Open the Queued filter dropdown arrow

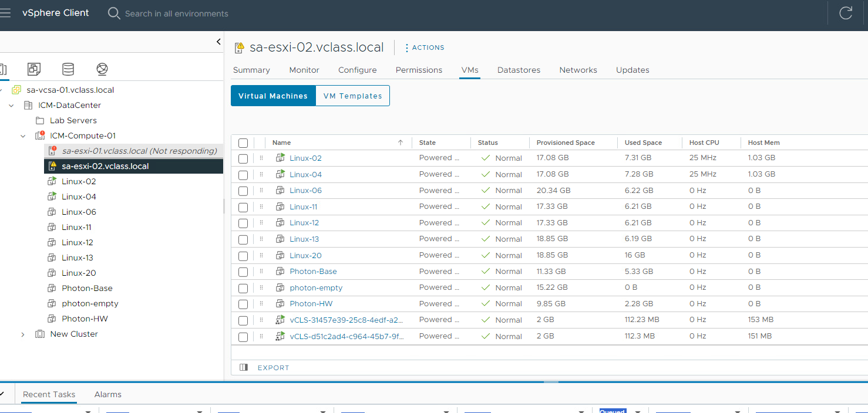coord(638,411)
